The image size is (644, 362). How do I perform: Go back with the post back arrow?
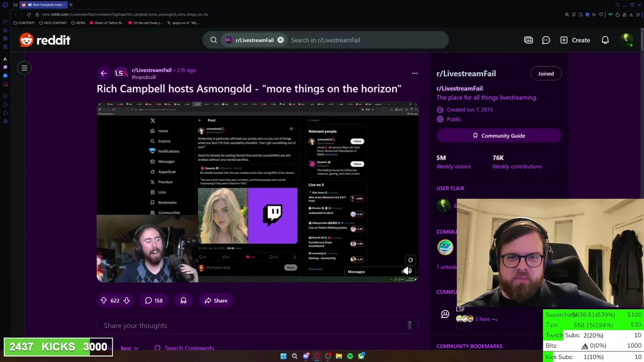coord(104,73)
